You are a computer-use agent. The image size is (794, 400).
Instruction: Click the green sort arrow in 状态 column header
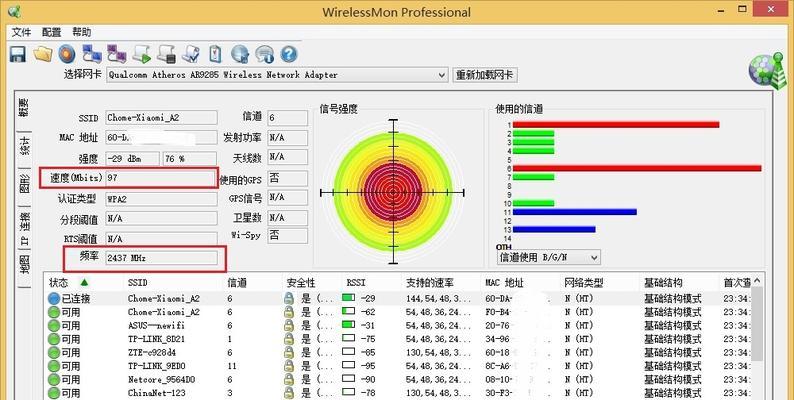[x=85, y=282]
